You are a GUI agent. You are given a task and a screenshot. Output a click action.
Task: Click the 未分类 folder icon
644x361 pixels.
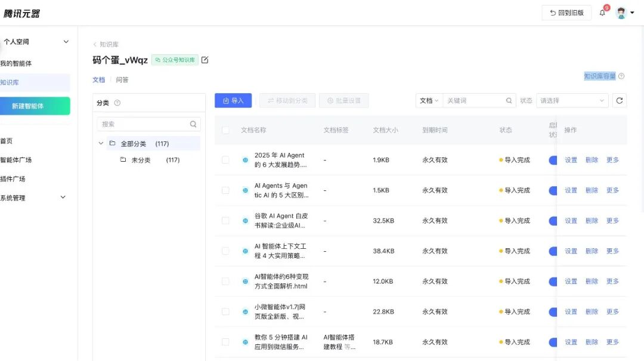123,159
